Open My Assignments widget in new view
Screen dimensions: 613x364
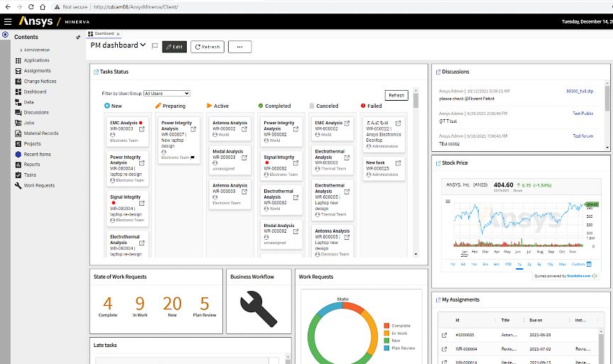pyautogui.click(x=438, y=300)
